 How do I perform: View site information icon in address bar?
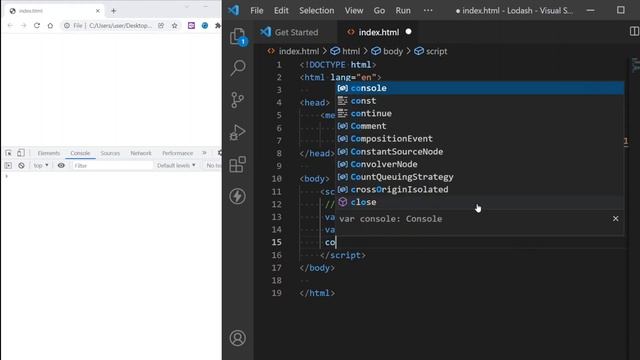pyautogui.click(x=67, y=25)
